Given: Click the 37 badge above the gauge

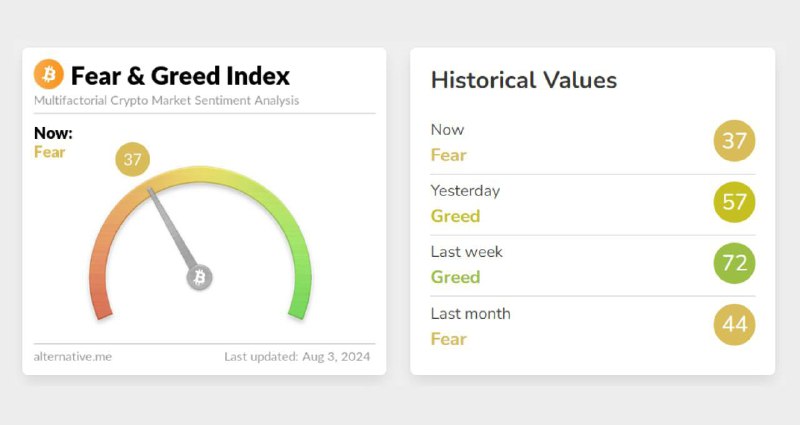Looking at the screenshot, I should tap(131, 158).
